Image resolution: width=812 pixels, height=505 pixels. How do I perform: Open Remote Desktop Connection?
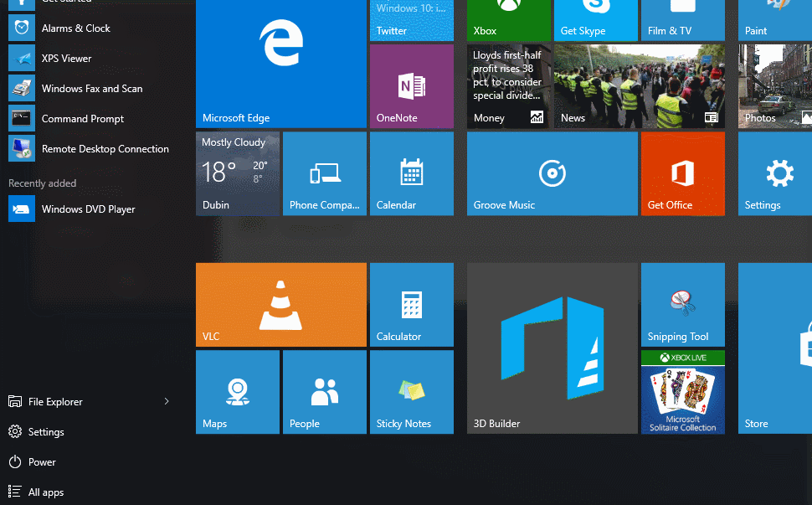point(105,149)
